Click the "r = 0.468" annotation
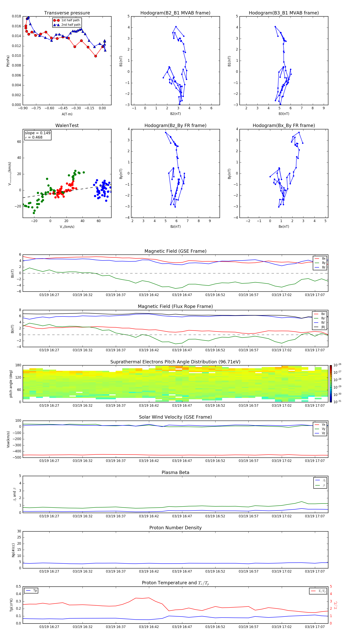 [34, 137]
